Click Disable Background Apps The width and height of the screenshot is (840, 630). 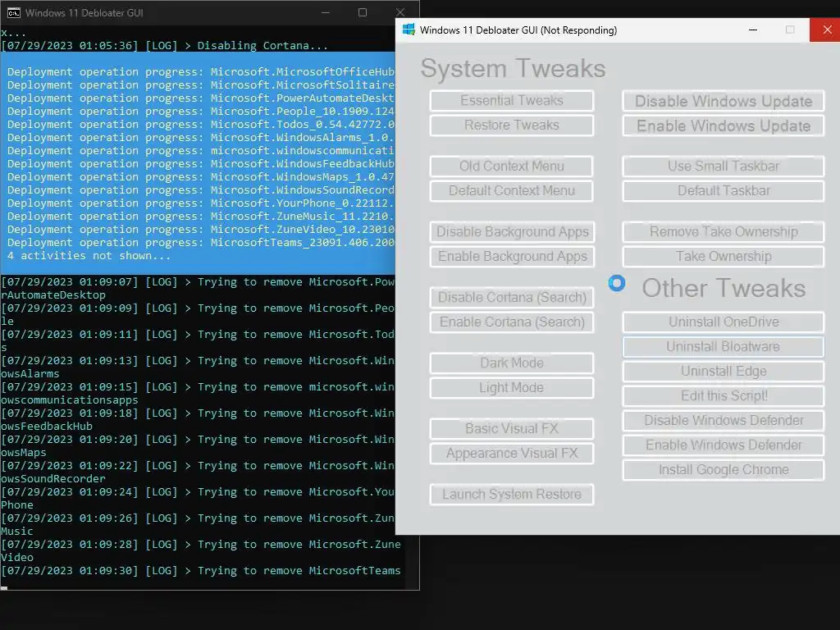512,232
